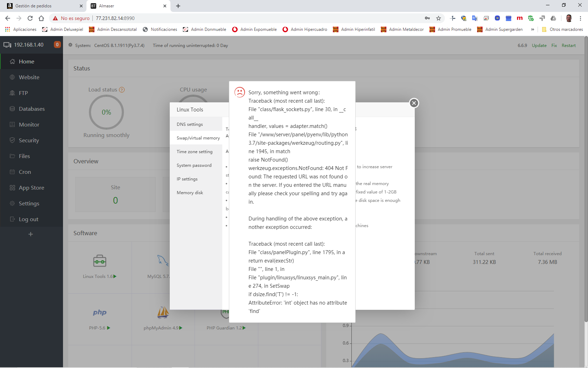Open the Admin Expomueble bookmark
Viewport: 588px width, 368px height.
pyautogui.click(x=254, y=29)
